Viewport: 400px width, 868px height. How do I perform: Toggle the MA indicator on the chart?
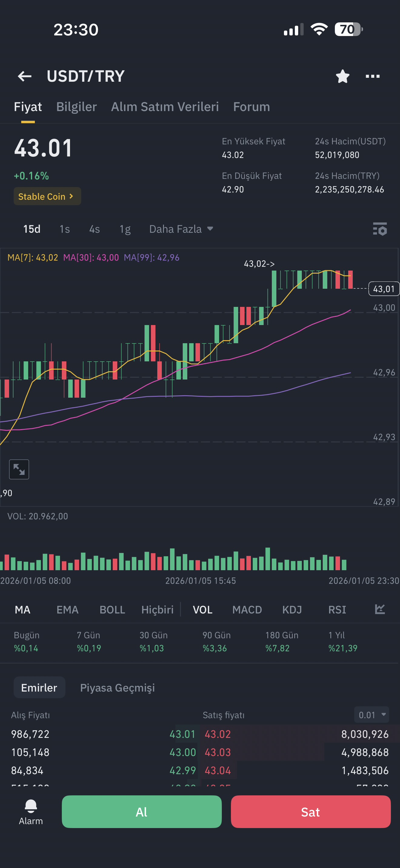(23, 610)
